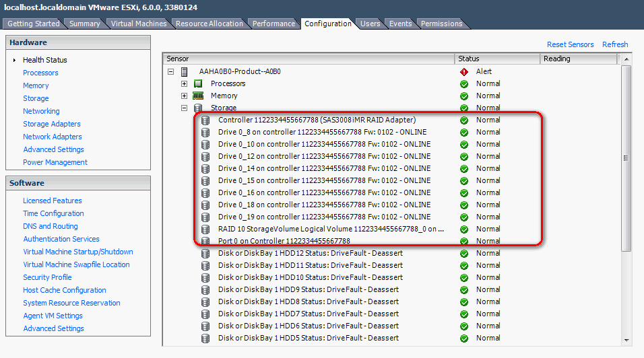The image size is (644, 358).
Task: Click the Reset Sensors link
Action: (570, 44)
